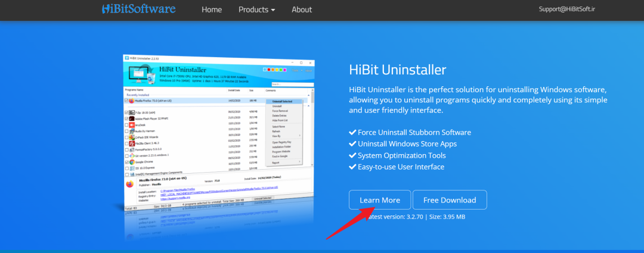Click the text "Uninstall Windows Store Apps"
644x253 pixels.
[407, 144]
